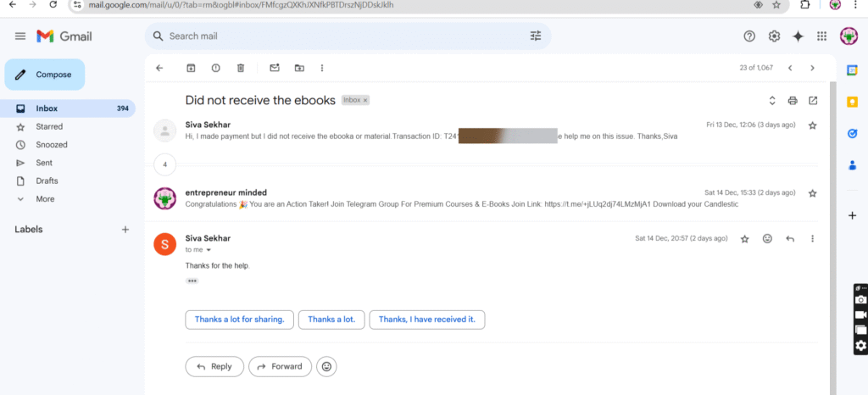Delete this conversation with trash icon
868x395 pixels.
[241, 68]
